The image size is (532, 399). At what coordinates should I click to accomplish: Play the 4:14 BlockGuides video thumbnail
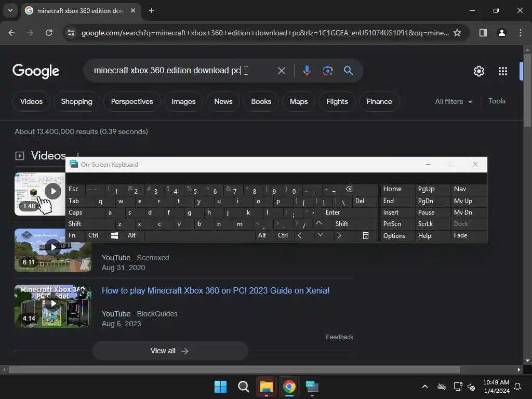coord(53,306)
